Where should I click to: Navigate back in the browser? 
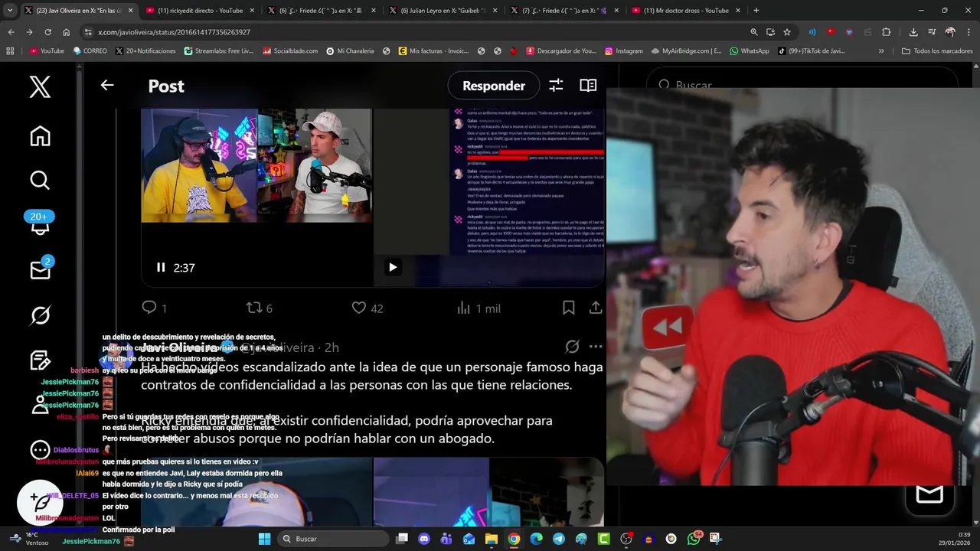[11, 32]
